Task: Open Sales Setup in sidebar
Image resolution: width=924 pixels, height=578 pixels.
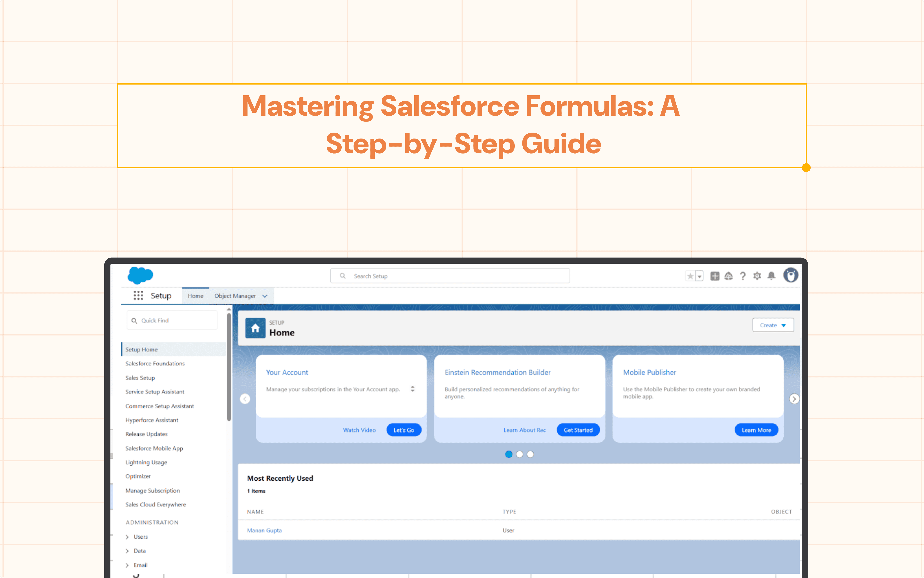Action: 140,378
